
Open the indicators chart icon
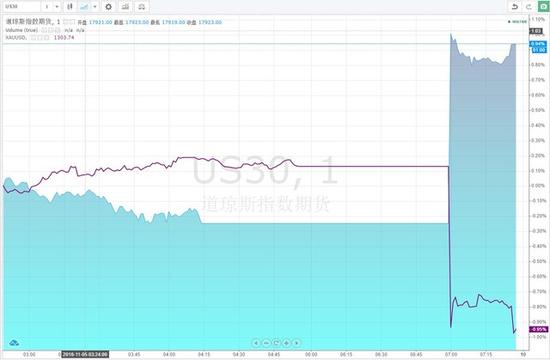pyautogui.click(x=125, y=6)
